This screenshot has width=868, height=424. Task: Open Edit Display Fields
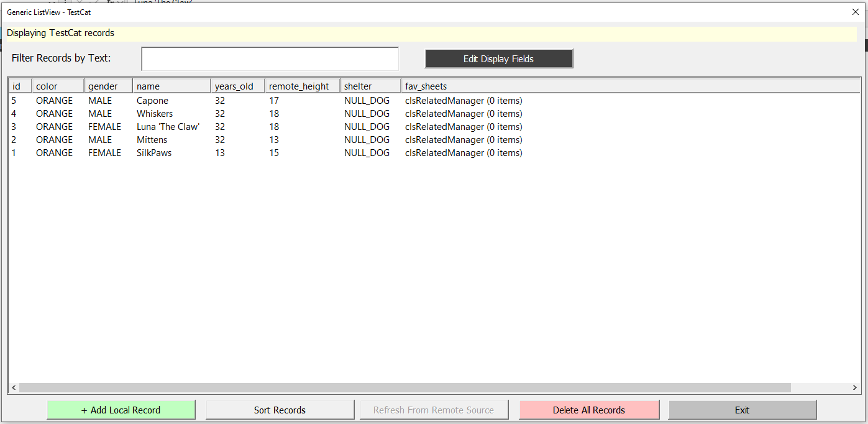click(x=499, y=59)
